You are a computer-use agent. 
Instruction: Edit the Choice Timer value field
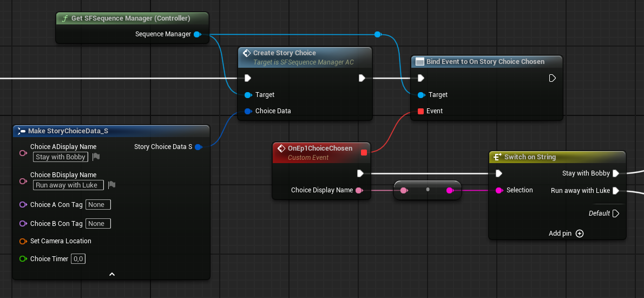(78, 259)
